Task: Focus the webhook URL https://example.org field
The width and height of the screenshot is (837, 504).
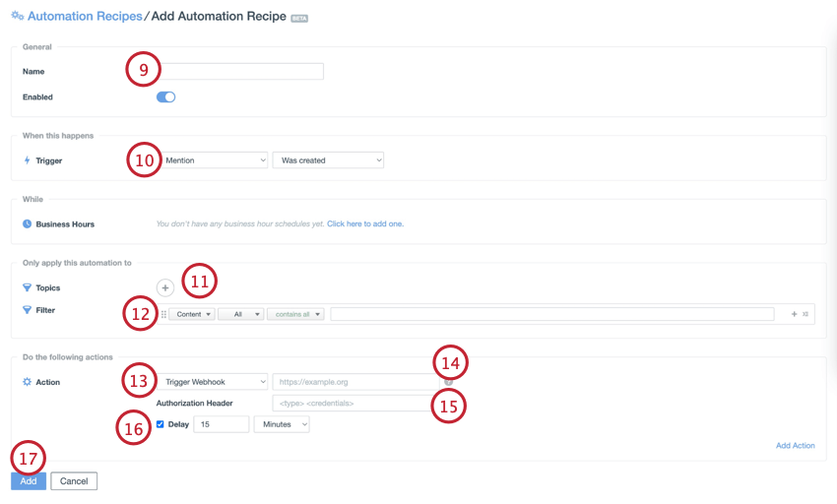Action: (356, 382)
